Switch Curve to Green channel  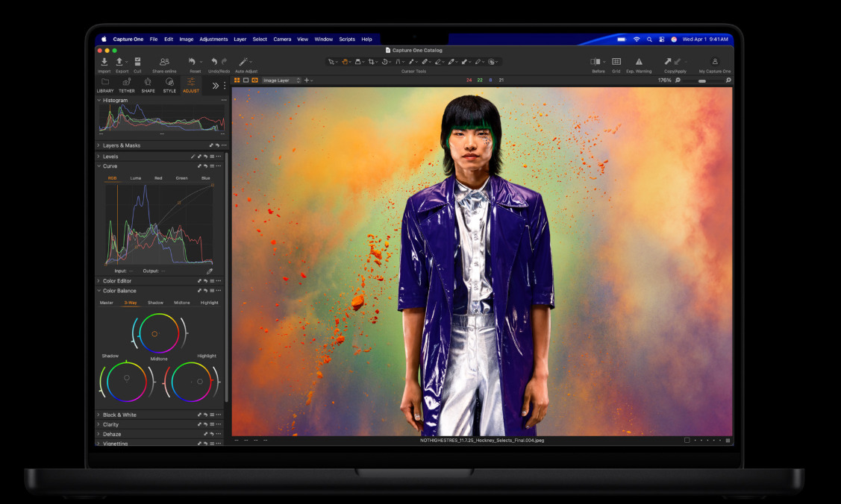click(182, 178)
